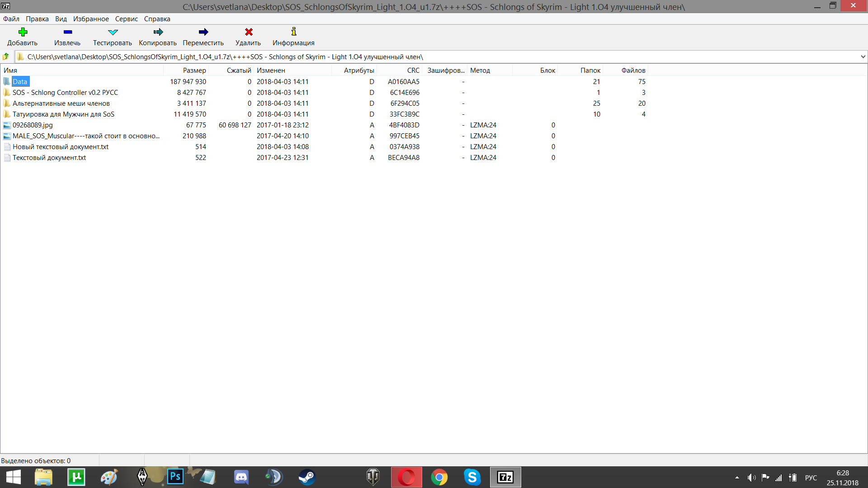Expand the address path dropdown
The width and height of the screenshot is (868, 488).
pyautogui.click(x=863, y=57)
